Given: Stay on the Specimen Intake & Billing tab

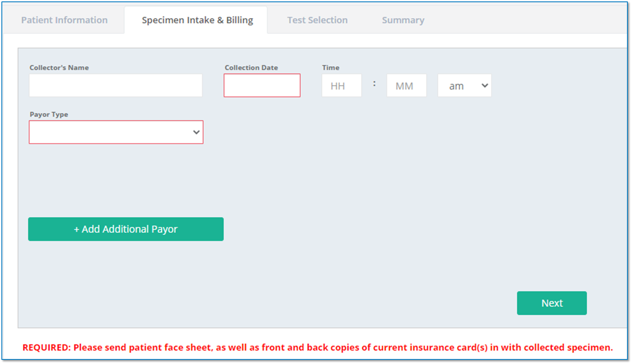Looking at the screenshot, I should click(x=197, y=20).
